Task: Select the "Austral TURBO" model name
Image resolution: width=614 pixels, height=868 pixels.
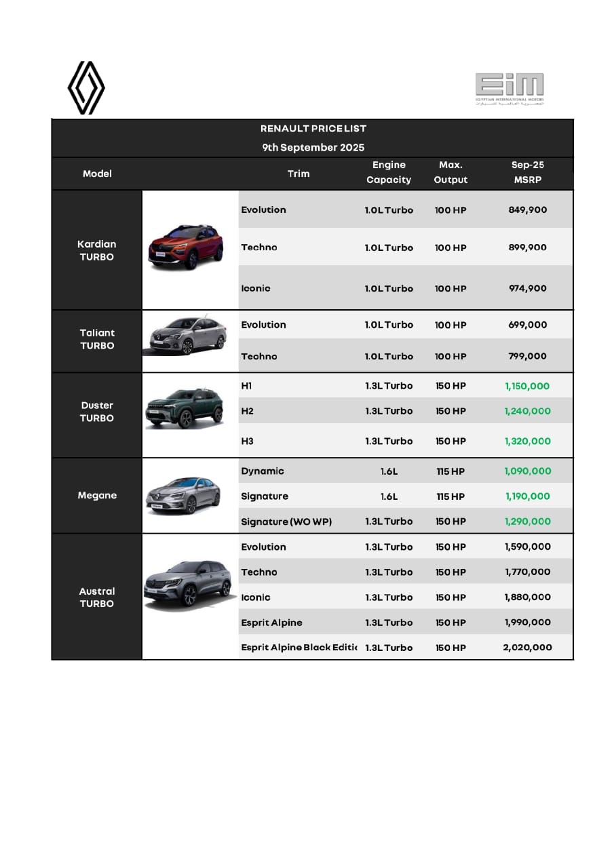Action: click(x=97, y=597)
